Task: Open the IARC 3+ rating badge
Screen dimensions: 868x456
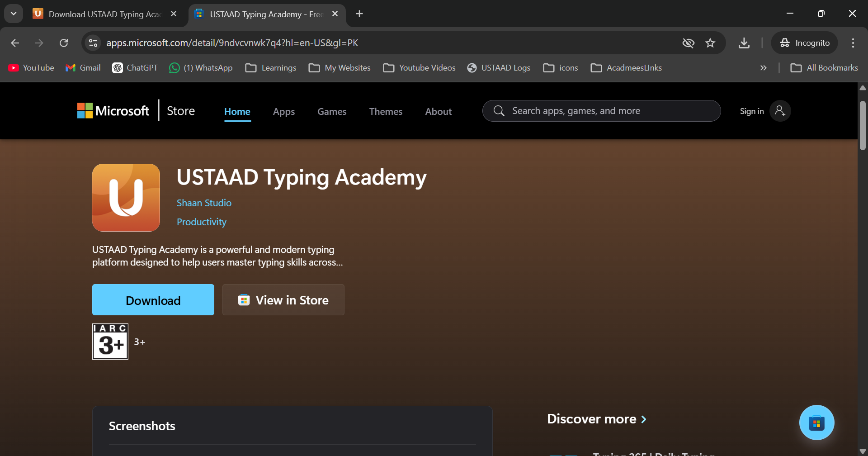Action: (x=110, y=342)
